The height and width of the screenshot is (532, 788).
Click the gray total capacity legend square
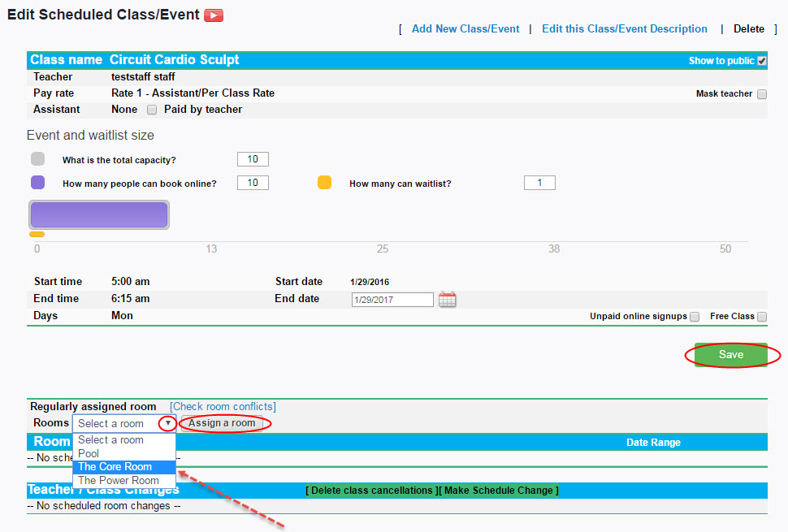click(x=37, y=159)
